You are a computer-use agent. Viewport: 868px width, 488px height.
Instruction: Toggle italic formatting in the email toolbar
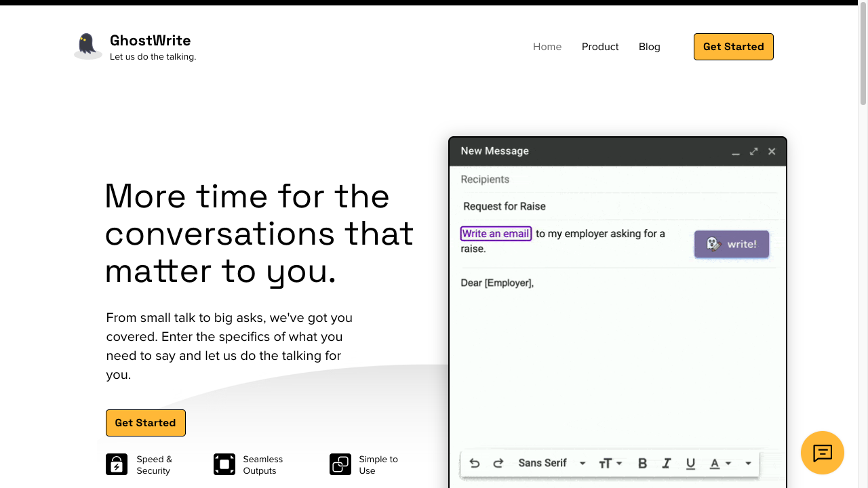[667, 464]
